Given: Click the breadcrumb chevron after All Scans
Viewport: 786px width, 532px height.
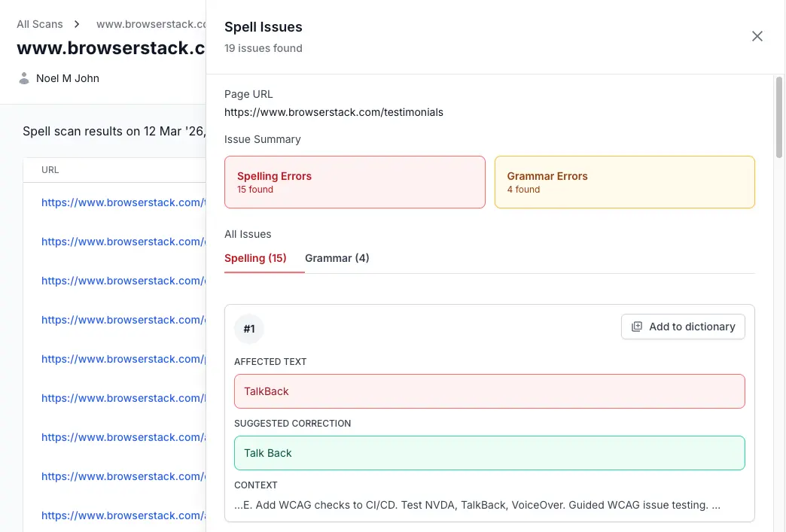Looking at the screenshot, I should coord(76,23).
